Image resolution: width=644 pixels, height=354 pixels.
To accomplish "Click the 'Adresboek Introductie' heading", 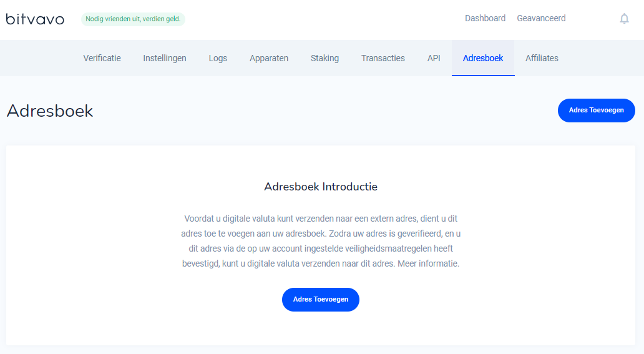I will 321,187.
